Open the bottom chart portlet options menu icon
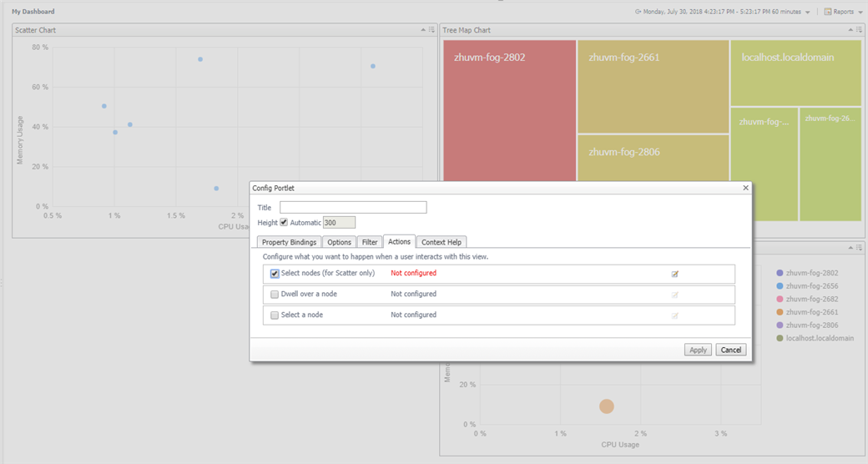 click(859, 248)
